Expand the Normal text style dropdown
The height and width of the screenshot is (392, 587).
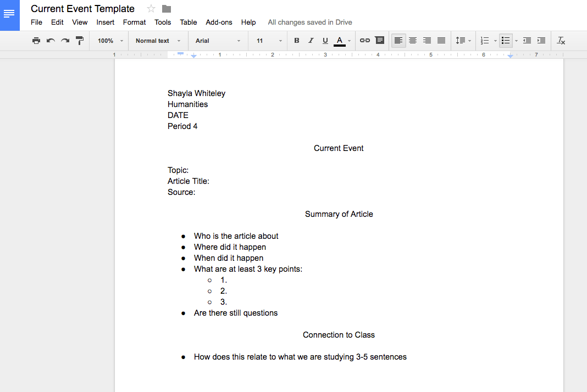click(158, 41)
